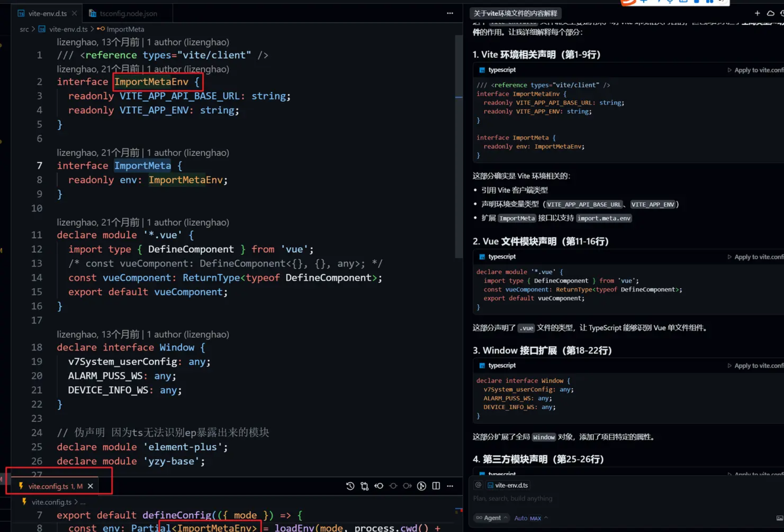784x532 pixels.
Task: Apply first typescript block to vite.config
Action: 756,70
